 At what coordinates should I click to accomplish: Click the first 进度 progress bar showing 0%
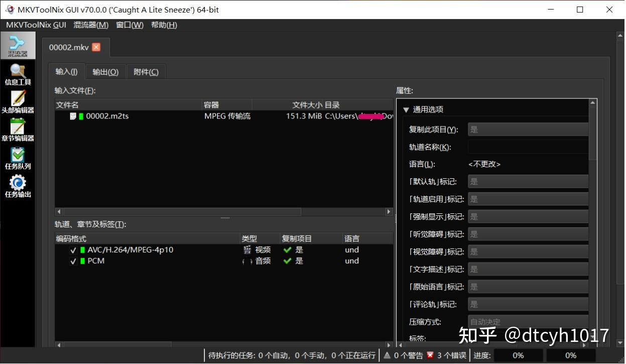coord(519,355)
